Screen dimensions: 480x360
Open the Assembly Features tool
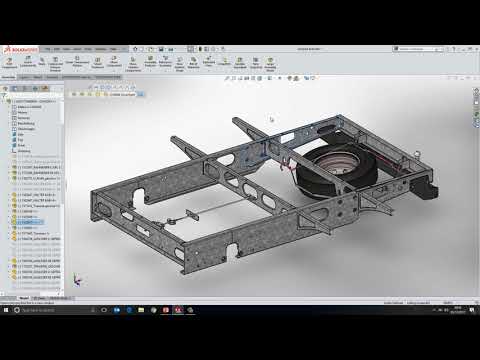tap(150, 62)
